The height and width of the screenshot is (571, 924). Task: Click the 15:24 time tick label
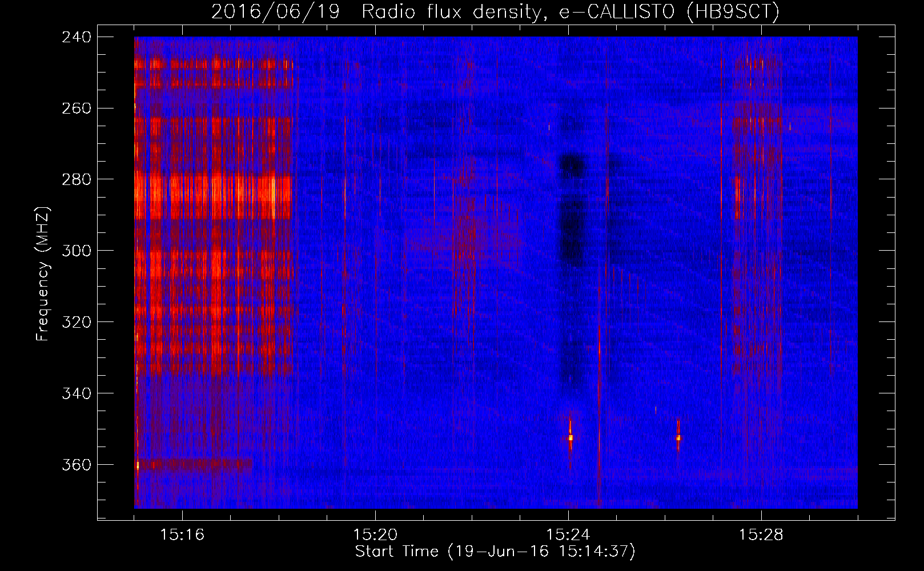(568, 535)
